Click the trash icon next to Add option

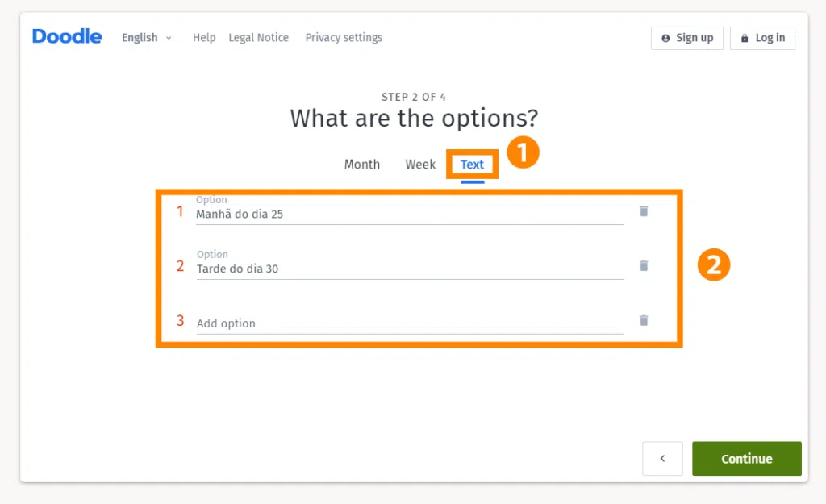643,320
